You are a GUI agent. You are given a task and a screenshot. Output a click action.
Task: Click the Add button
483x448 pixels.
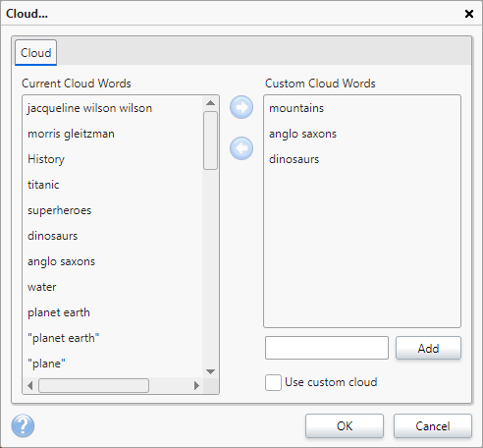pos(428,348)
